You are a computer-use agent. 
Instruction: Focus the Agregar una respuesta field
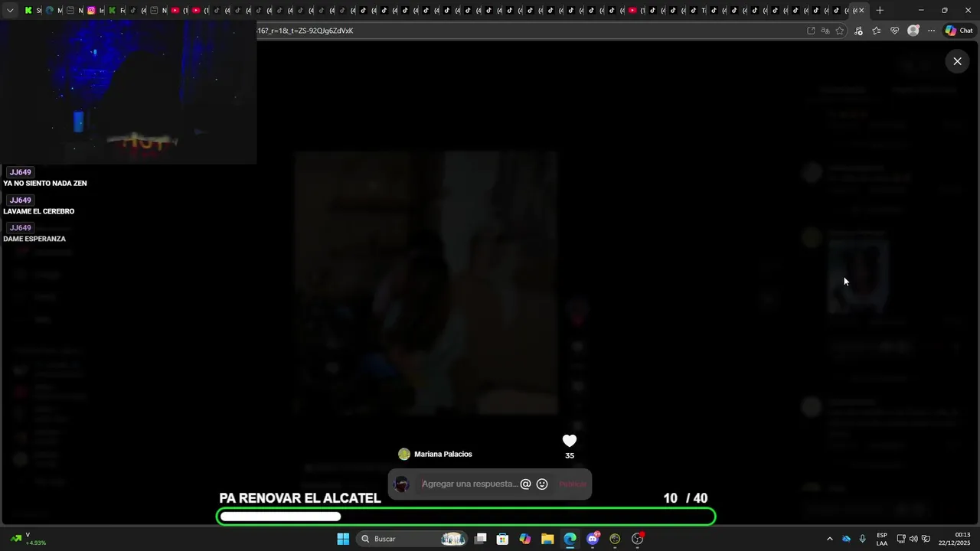click(x=469, y=484)
